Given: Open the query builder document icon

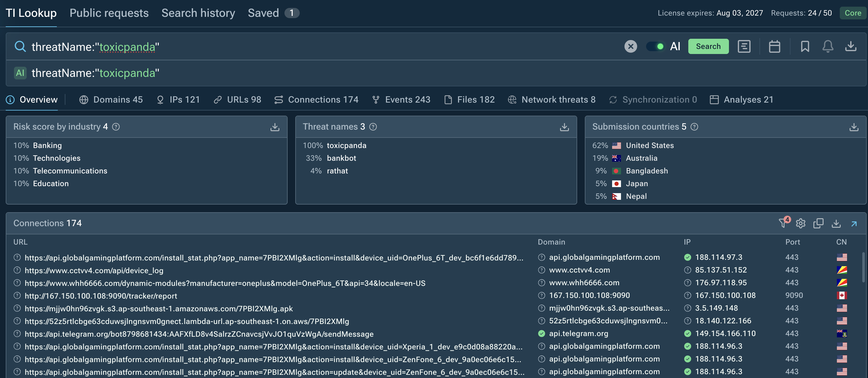Looking at the screenshot, I should pyautogui.click(x=744, y=46).
